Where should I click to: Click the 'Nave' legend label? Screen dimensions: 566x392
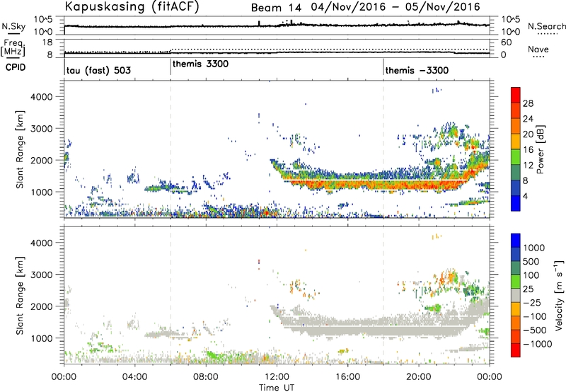pyautogui.click(x=538, y=50)
